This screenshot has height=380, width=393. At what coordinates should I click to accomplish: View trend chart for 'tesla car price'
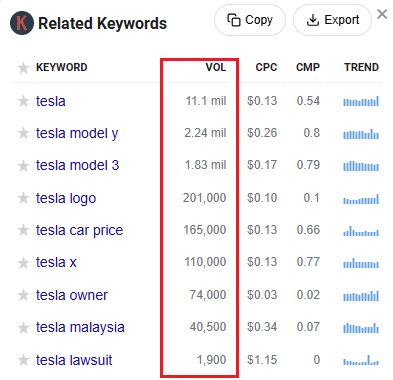pyautogui.click(x=361, y=231)
